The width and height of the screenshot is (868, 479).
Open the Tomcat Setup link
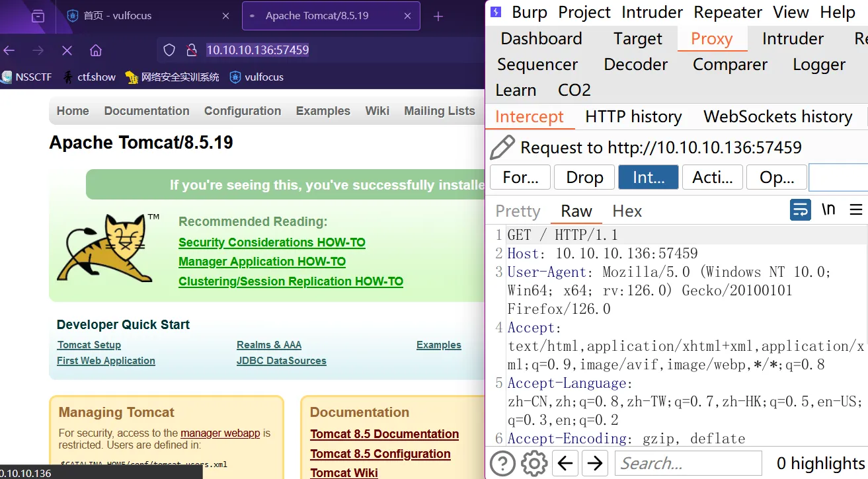pyautogui.click(x=89, y=345)
